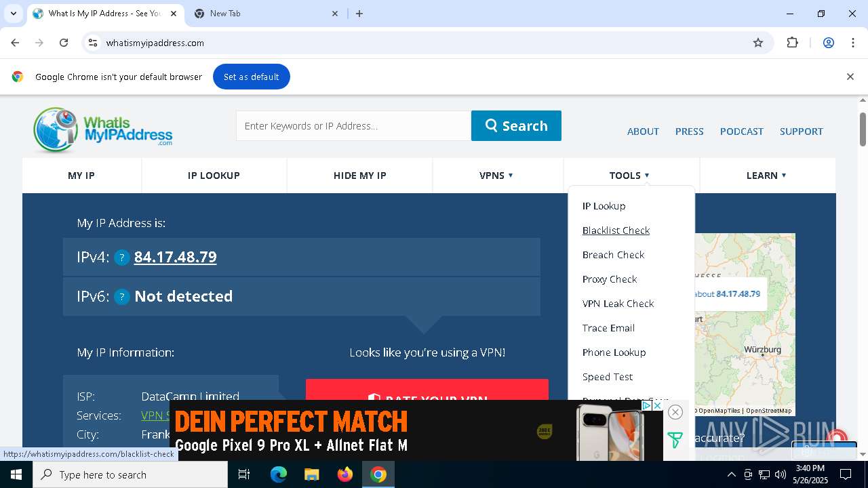Focus the Enter Keywords or IP Address field
The width and height of the screenshot is (868, 488).
(x=353, y=125)
